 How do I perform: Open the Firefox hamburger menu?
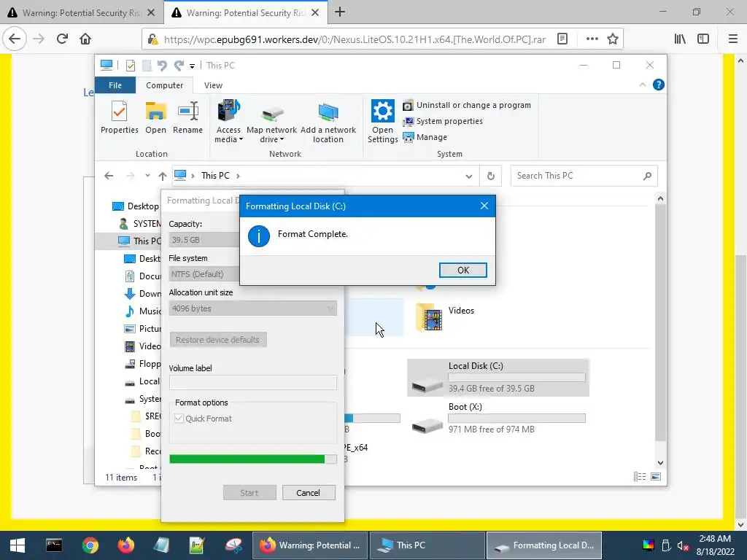tap(732, 39)
